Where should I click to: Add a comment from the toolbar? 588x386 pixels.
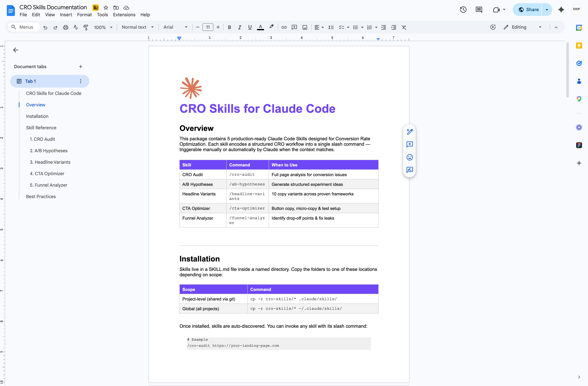294,27
